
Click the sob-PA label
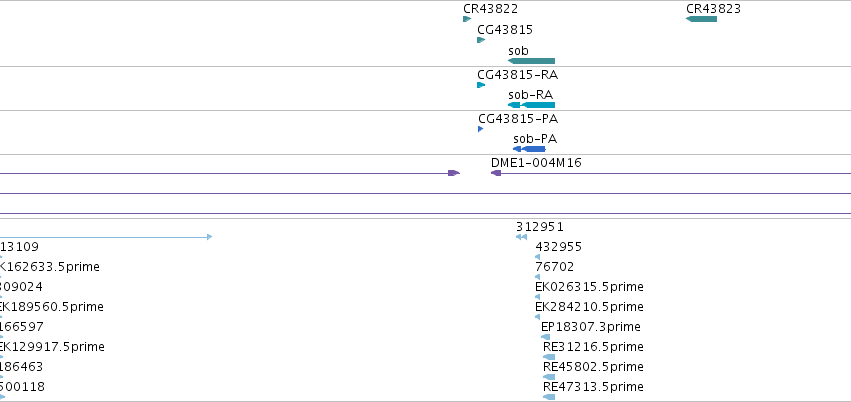[535, 139]
